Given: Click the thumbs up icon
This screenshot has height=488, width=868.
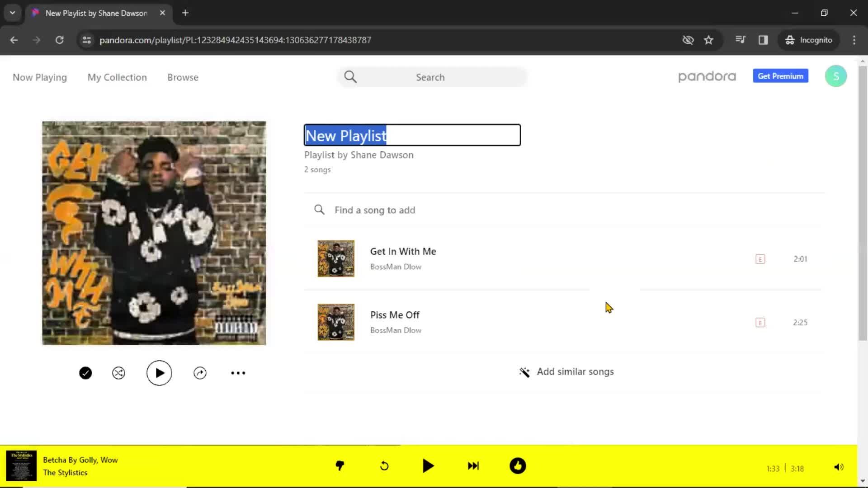Looking at the screenshot, I should click(x=518, y=466).
